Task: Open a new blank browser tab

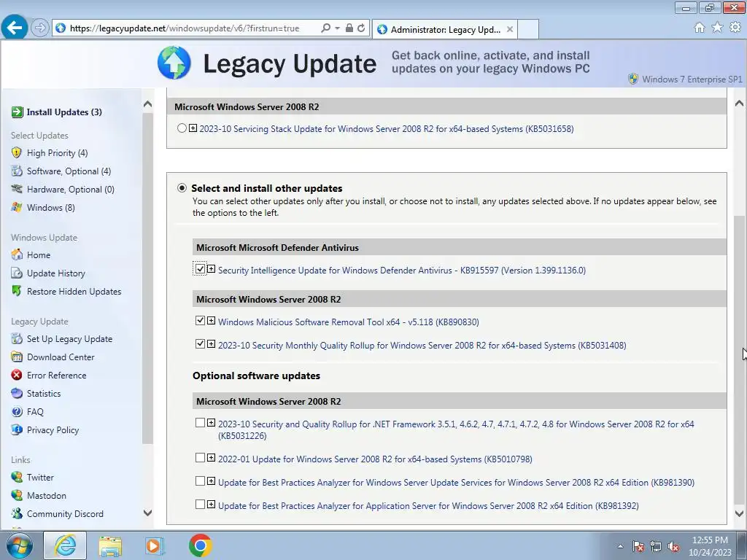Action: coord(528,29)
